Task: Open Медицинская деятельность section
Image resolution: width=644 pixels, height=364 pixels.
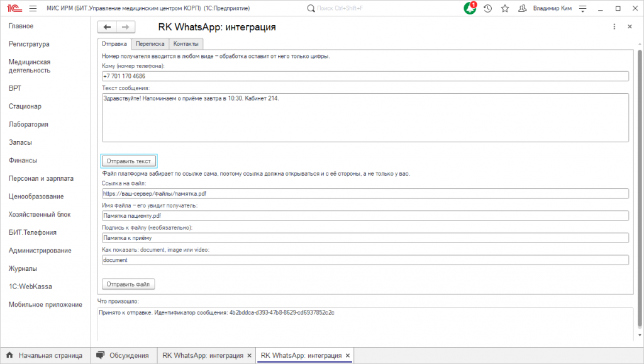Action: click(x=30, y=66)
